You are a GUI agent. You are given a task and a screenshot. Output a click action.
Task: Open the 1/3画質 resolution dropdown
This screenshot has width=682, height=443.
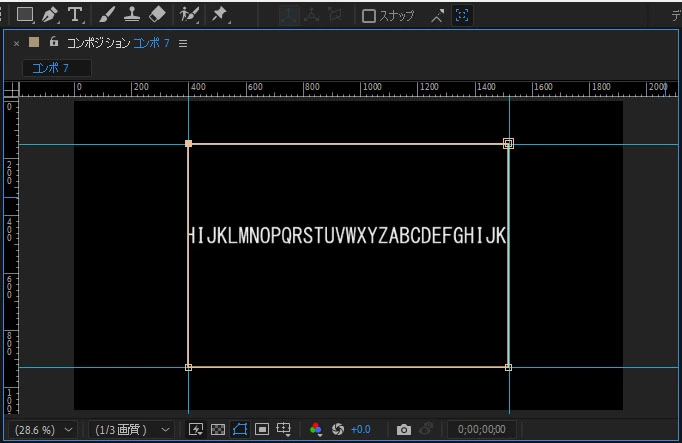click(x=132, y=430)
